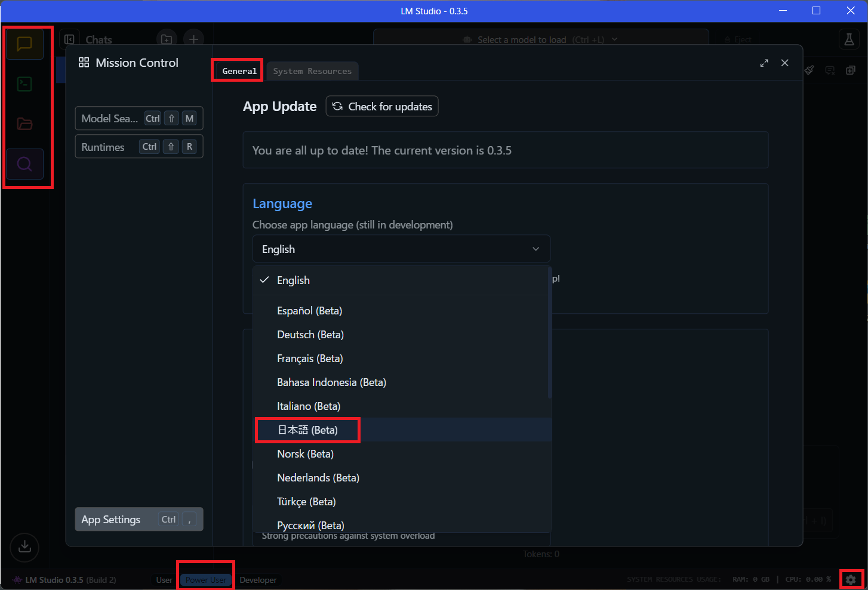Select Français (Beta) language
This screenshot has width=868, height=590.
(x=401, y=359)
